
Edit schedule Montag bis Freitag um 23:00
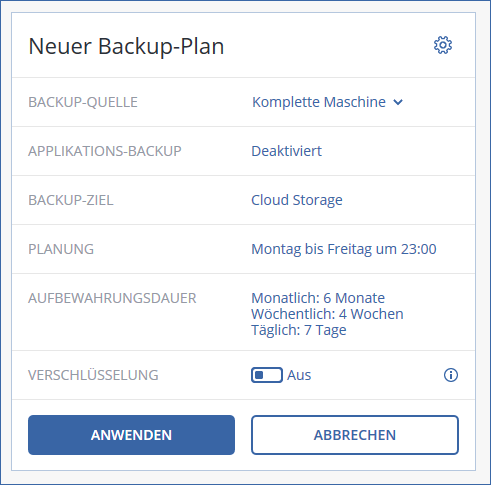(x=344, y=249)
